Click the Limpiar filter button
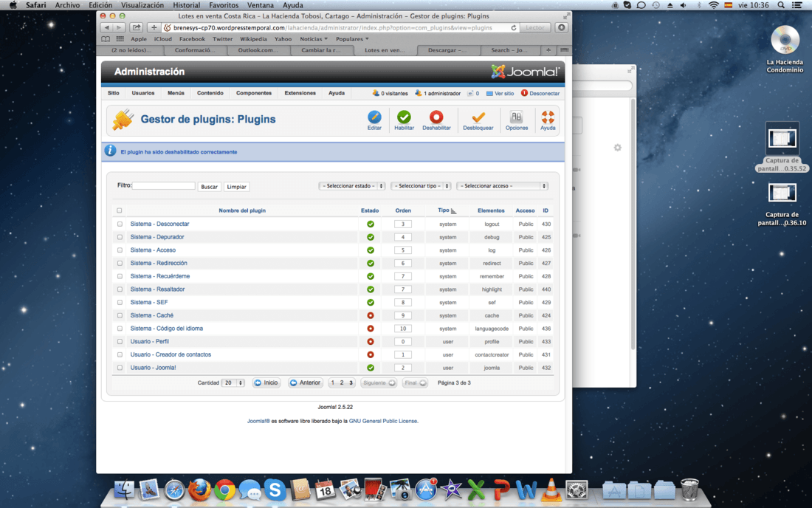This screenshot has height=508, width=812. click(237, 186)
